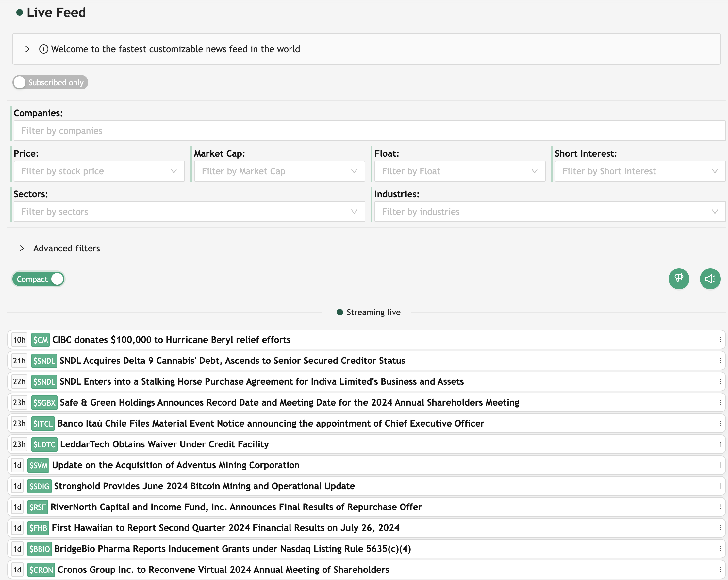728x580 pixels.
Task: Open the Sectors filter dropdown
Action: point(189,212)
